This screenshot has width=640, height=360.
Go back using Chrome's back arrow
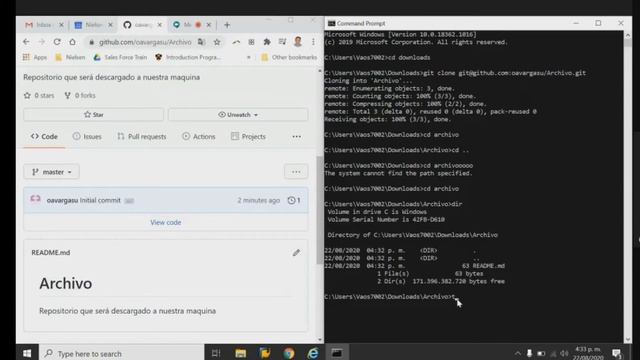[26, 42]
